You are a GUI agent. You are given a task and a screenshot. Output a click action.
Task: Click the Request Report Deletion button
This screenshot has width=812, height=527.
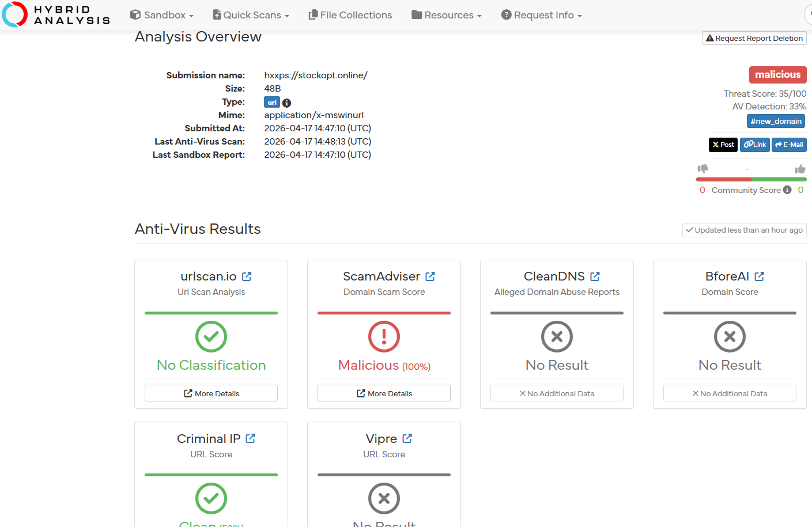754,38
